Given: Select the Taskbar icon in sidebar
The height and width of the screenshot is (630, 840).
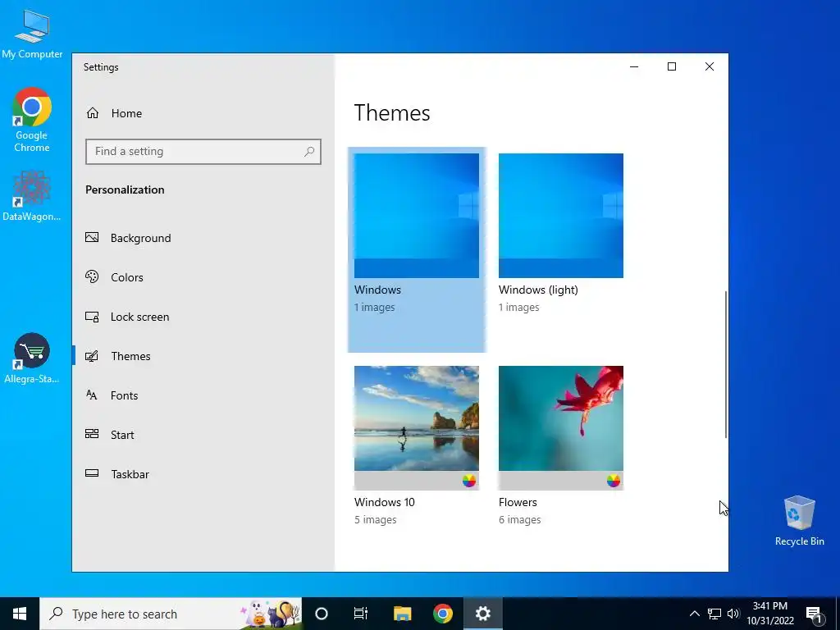Looking at the screenshot, I should pyautogui.click(x=92, y=473).
